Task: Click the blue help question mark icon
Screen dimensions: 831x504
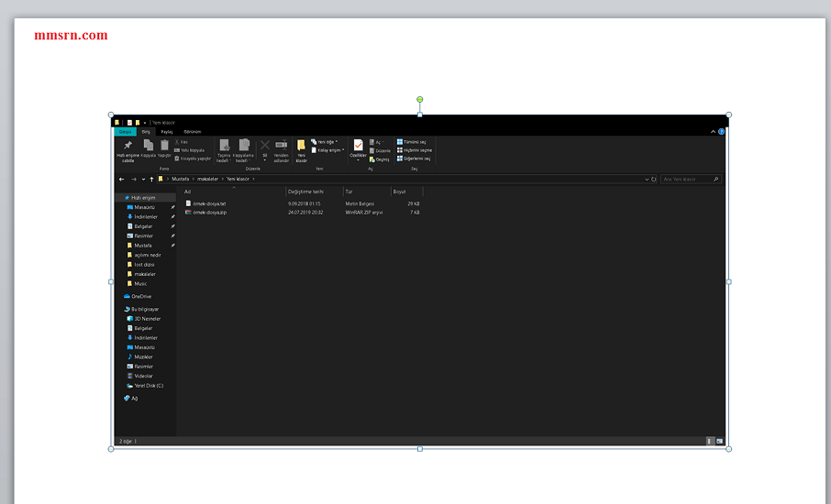Action: (x=721, y=132)
